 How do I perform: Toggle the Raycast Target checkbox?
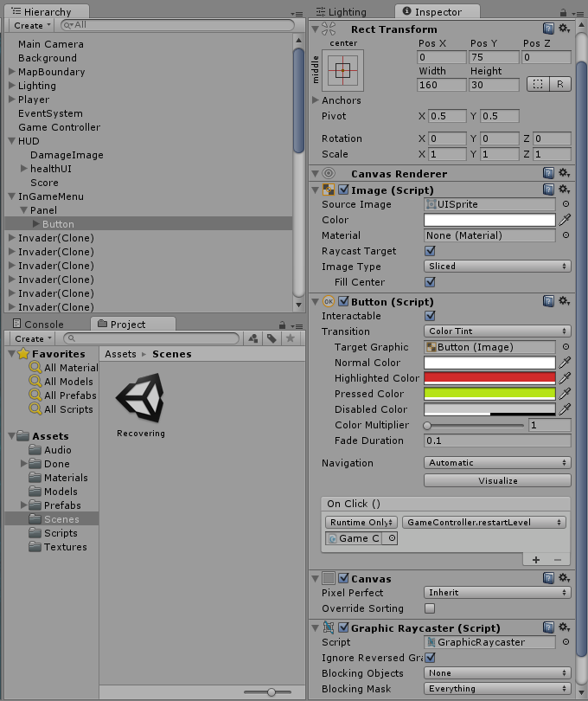[431, 251]
